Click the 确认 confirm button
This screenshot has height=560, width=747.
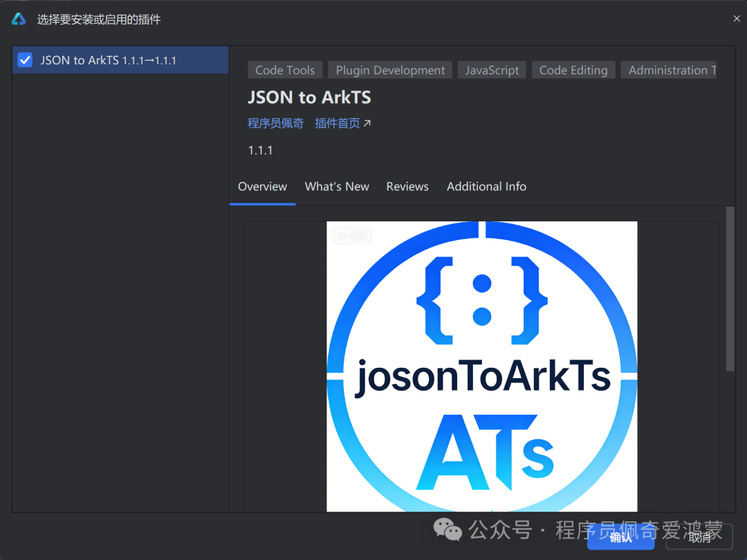pos(620,538)
